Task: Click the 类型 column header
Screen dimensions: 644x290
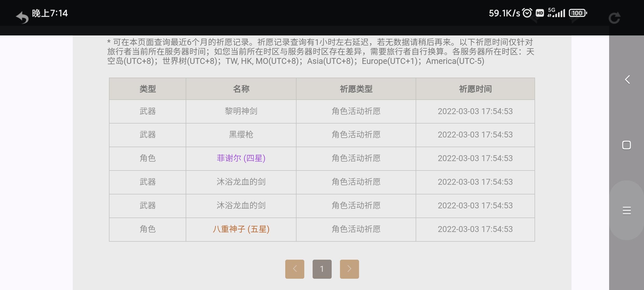Action: click(148, 89)
